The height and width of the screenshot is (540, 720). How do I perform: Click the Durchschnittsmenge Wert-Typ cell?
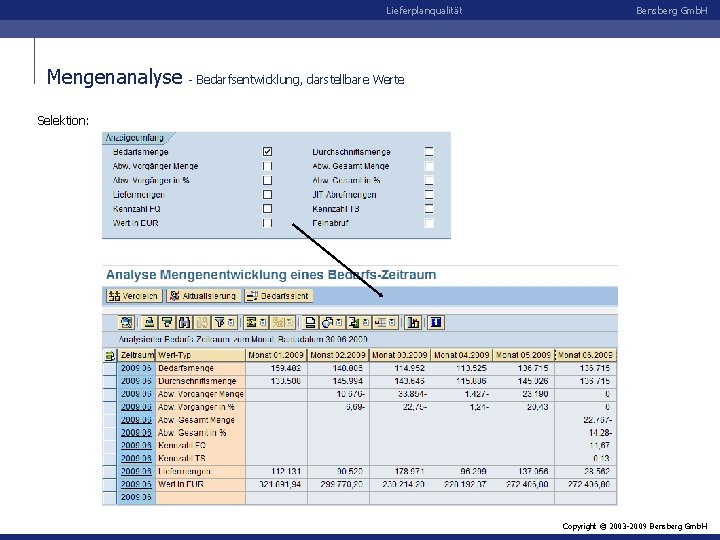[x=201, y=381]
